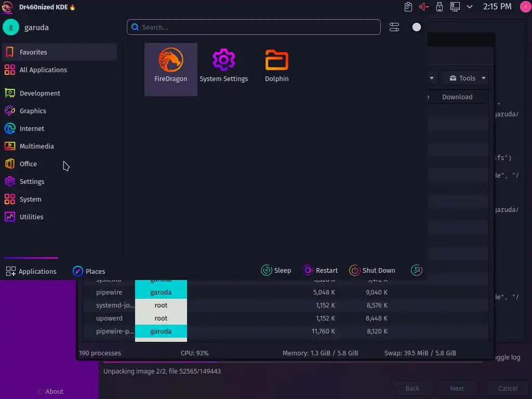Switch to the Places tab
Image resolution: width=532 pixels, height=399 pixels.
89,271
